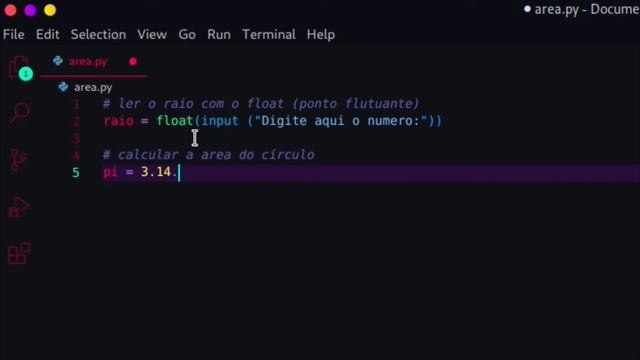Click line number 3 in the gutter
Viewport: 640px width, 360px height.
coord(76,139)
